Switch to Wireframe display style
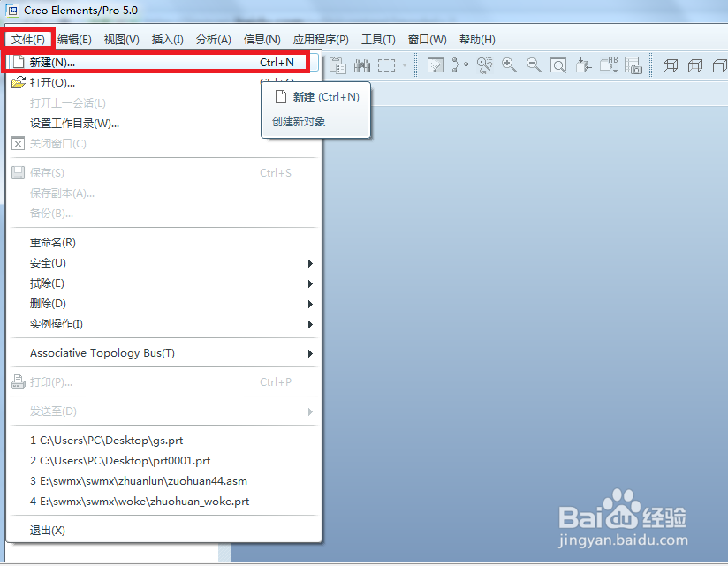Screen dimensions: 728x566 [671, 65]
